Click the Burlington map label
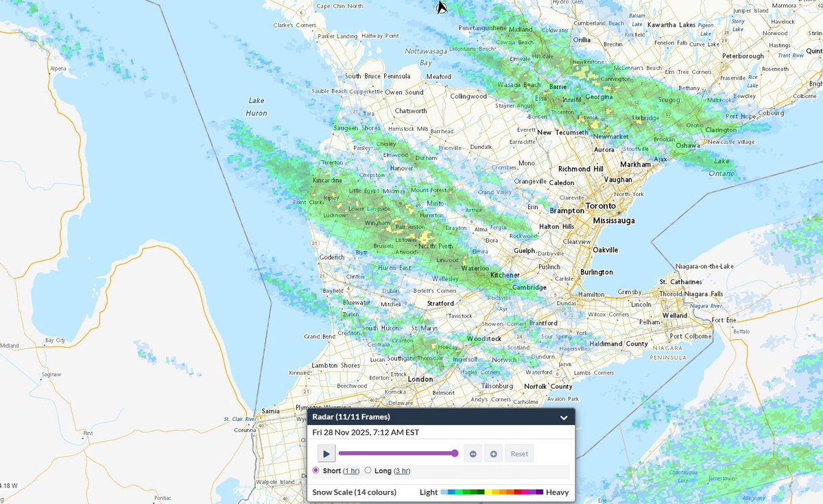 597,272
